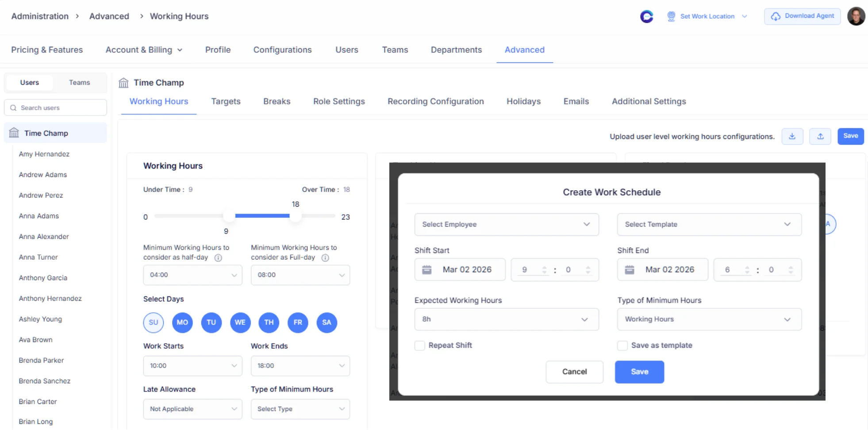This screenshot has height=430, width=868.
Task: Open the Select Employee dropdown
Action: [x=506, y=224]
